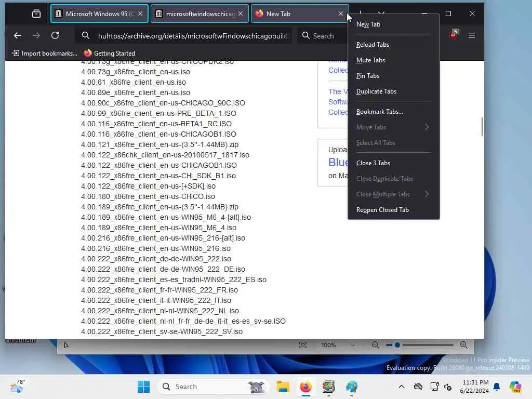The image size is (532, 399).
Task: Select the New Tab tab
Action: tap(300, 14)
